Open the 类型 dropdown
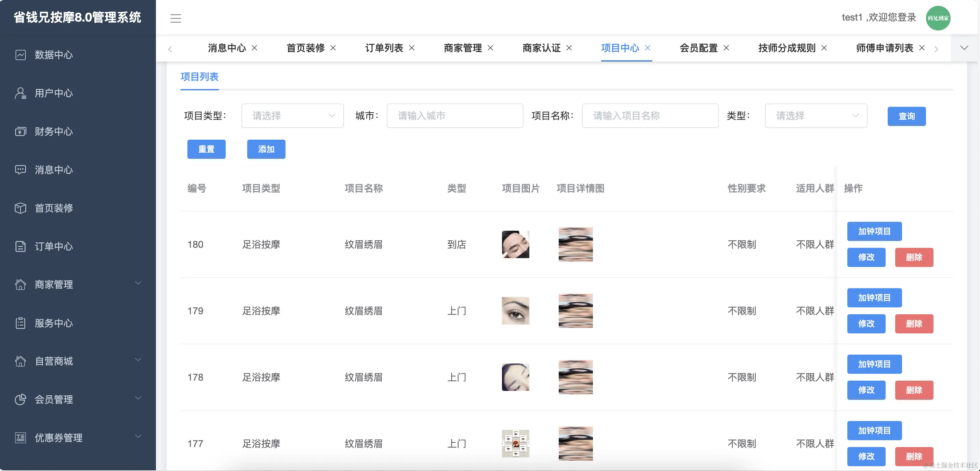 coord(816,116)
